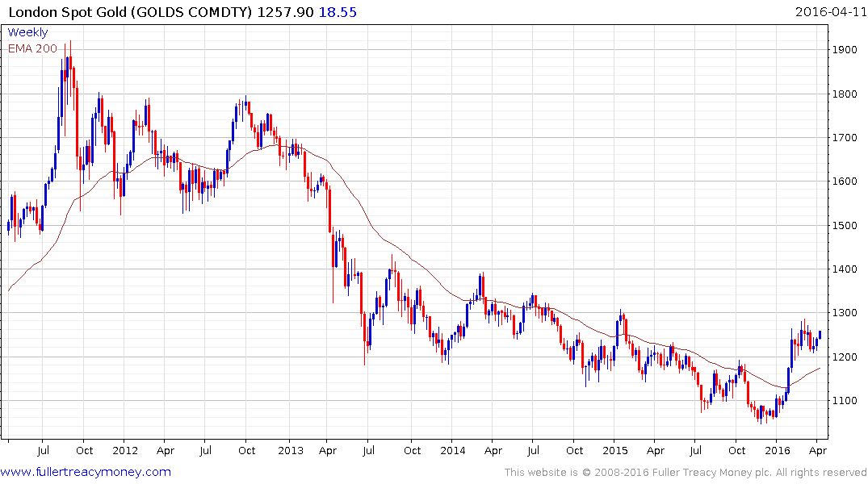Click the 1400 price axis label

(845, 269)
